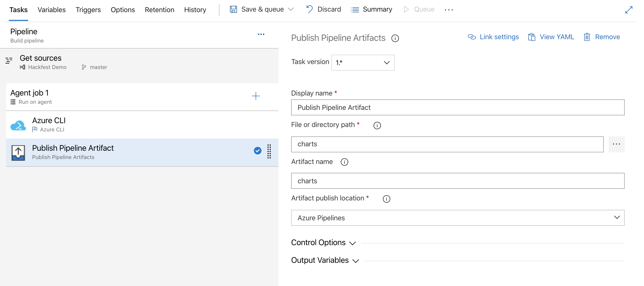The image size is (644, 286).
Task: Go to the Options tab
Action: pyautogui.click(x=123, y=10)
